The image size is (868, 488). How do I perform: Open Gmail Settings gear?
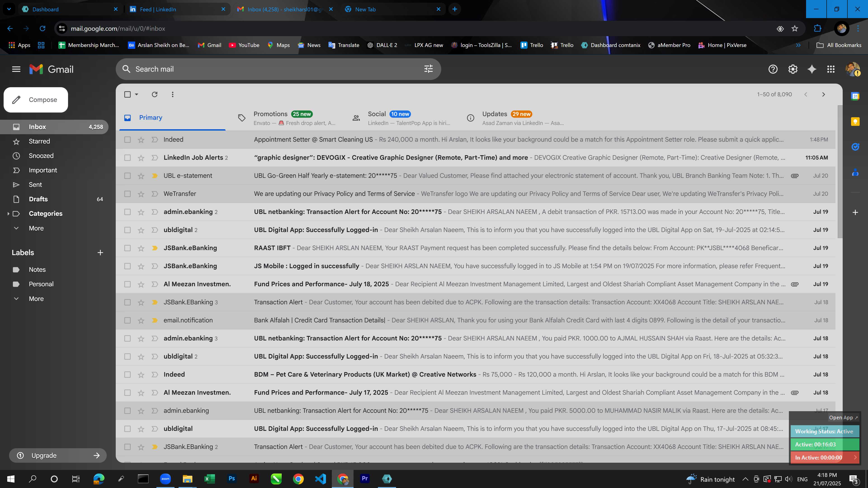[x=793, y=69]
